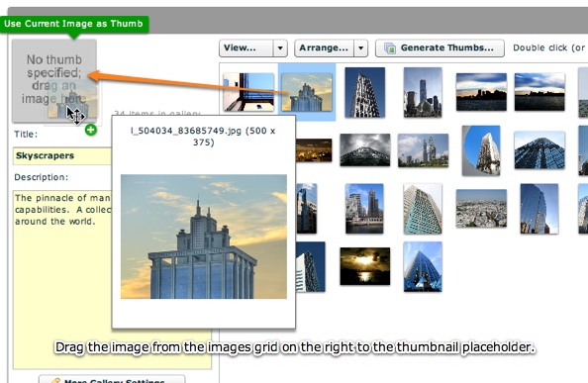Click the Arrange button

325,48
